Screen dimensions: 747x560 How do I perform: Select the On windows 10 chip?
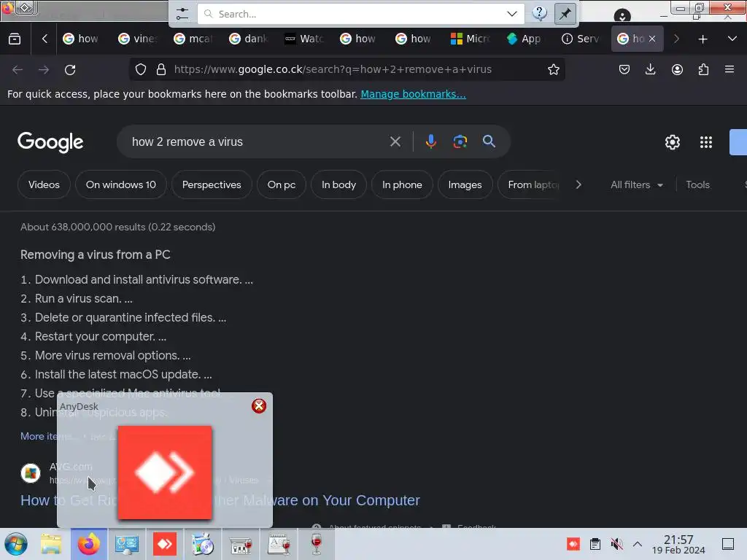(x=121, y=184)
